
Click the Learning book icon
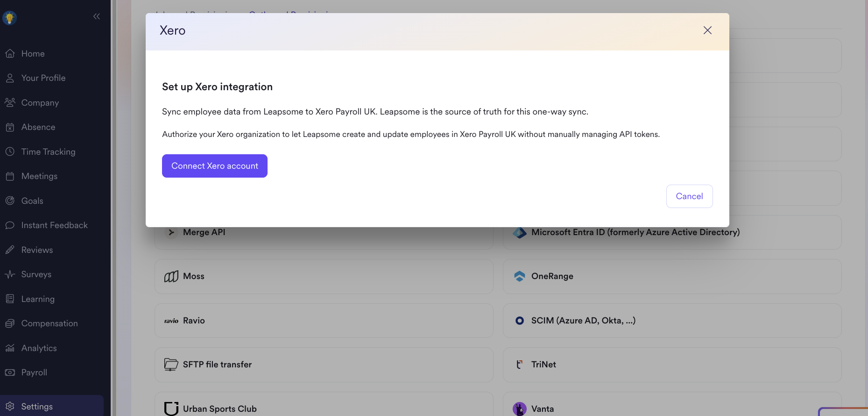10,299
